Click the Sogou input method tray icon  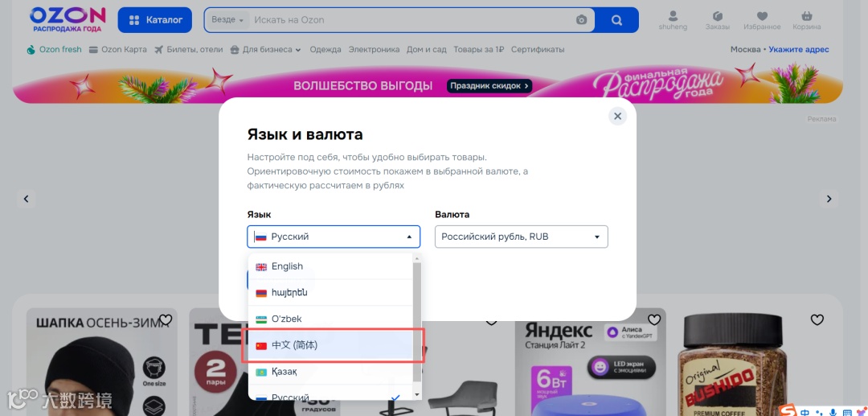click(788, 410)
